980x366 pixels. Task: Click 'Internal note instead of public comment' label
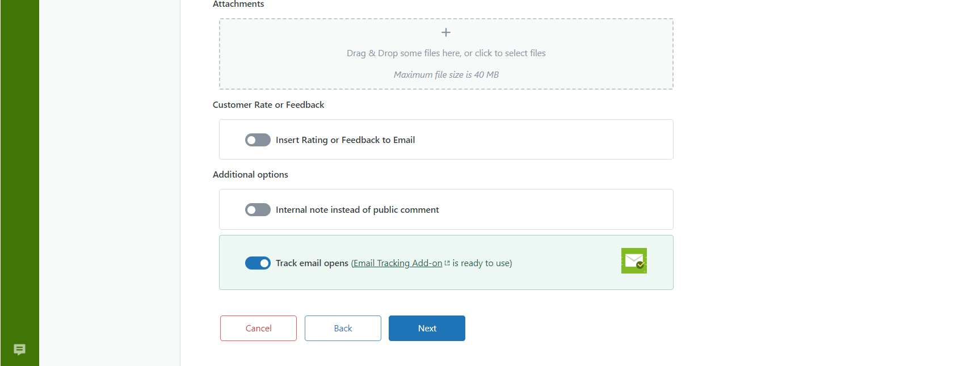(357, 210)
